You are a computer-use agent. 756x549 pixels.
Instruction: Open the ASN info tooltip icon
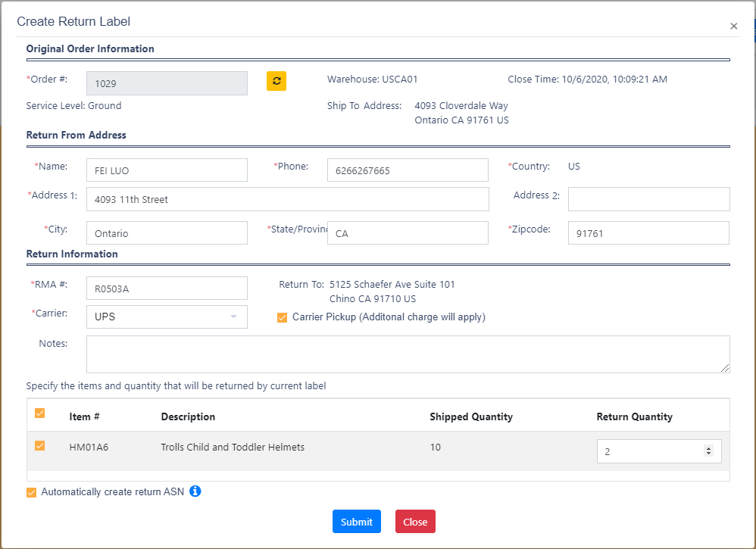(195, 491)
